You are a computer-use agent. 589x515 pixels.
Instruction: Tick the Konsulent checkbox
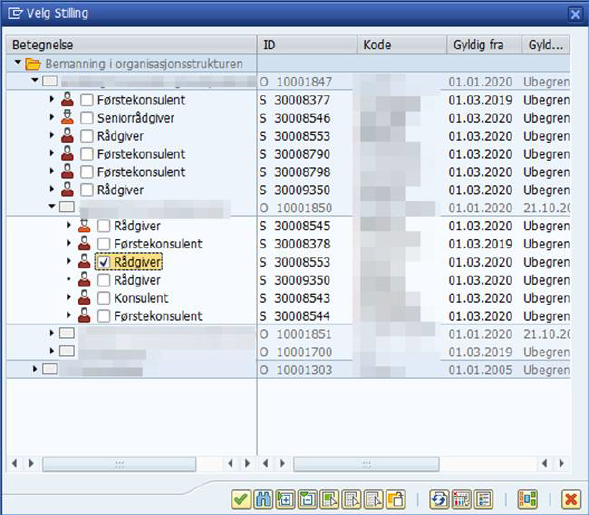pyautogui.click(x=103, y=298)
